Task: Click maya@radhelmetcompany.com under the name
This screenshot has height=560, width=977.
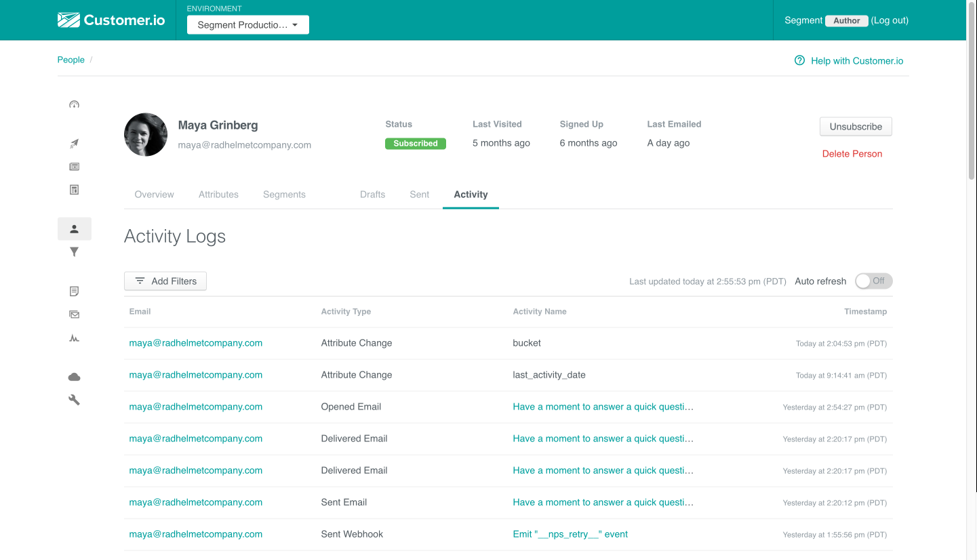Action: 245,145
